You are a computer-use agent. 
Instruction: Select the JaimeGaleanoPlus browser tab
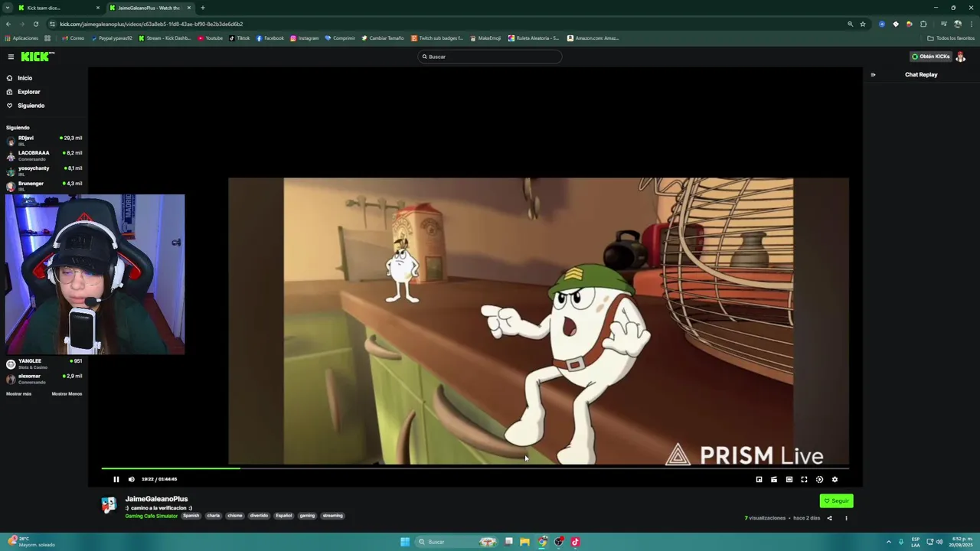149,8
